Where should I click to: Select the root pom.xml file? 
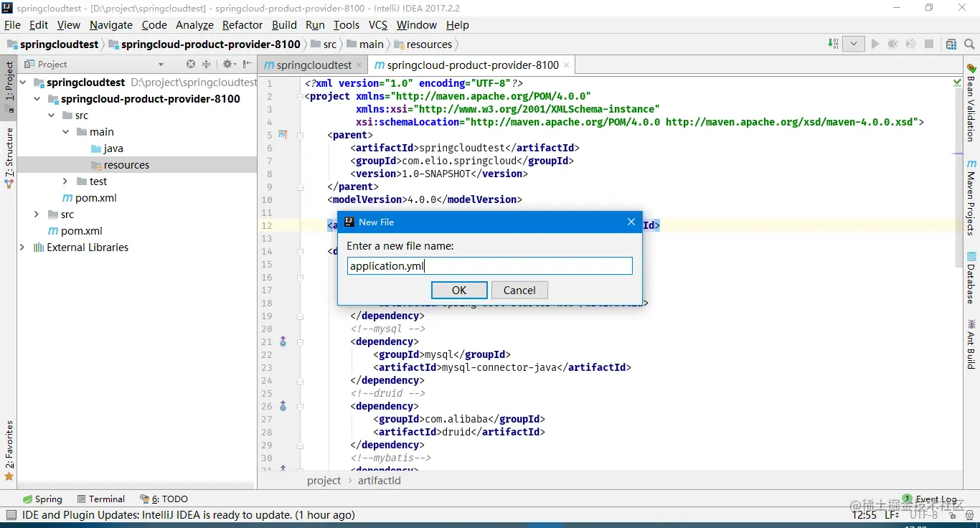pos(75,231)
